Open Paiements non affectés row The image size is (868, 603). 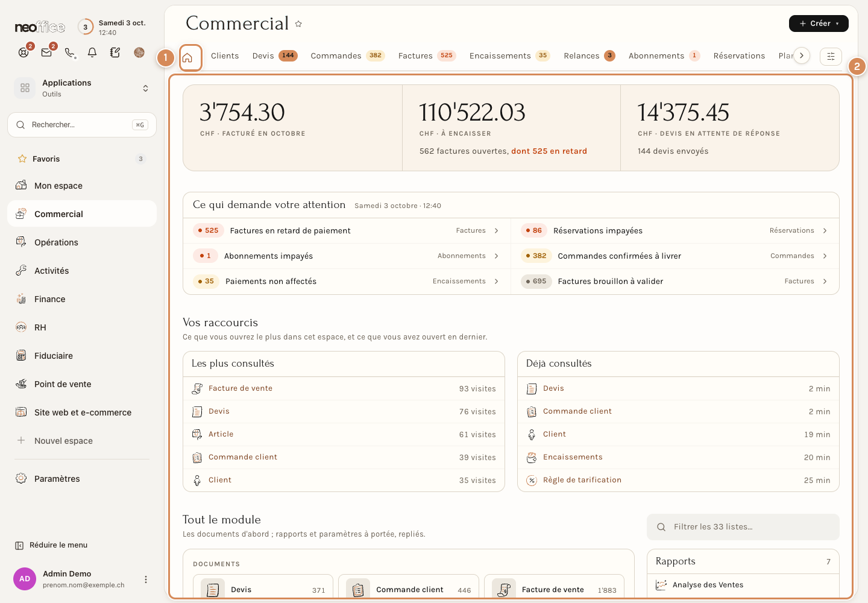[x=347, y=281]
